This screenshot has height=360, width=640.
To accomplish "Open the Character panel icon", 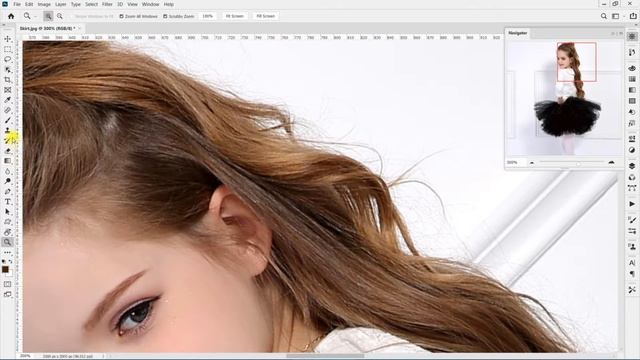I will (x=632, y=263).
